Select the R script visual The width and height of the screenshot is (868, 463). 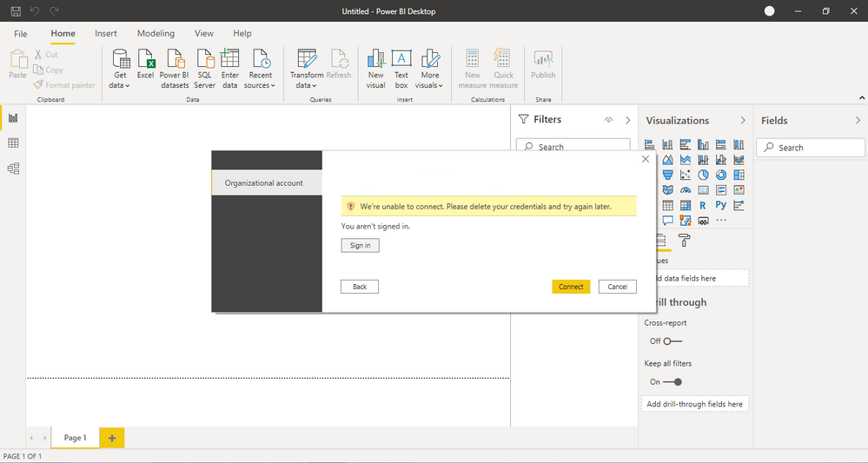coord(703,205)
